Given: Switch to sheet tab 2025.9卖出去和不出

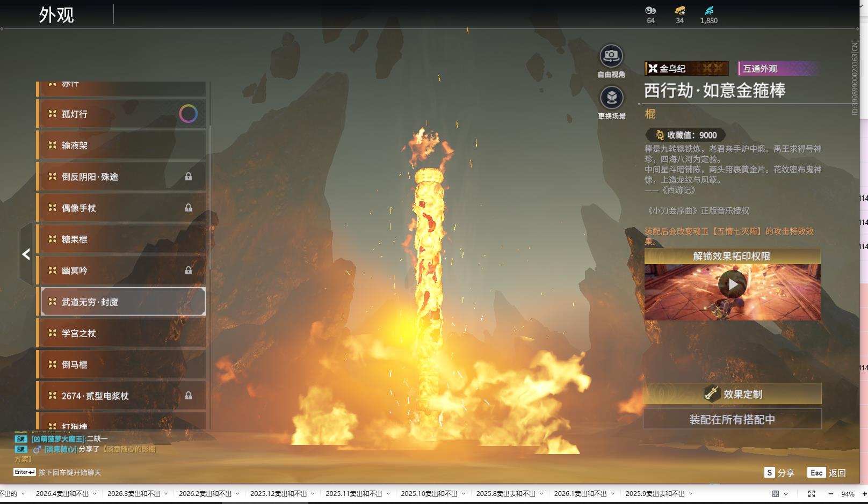Looking at the screenshot, I should (655, 494).
